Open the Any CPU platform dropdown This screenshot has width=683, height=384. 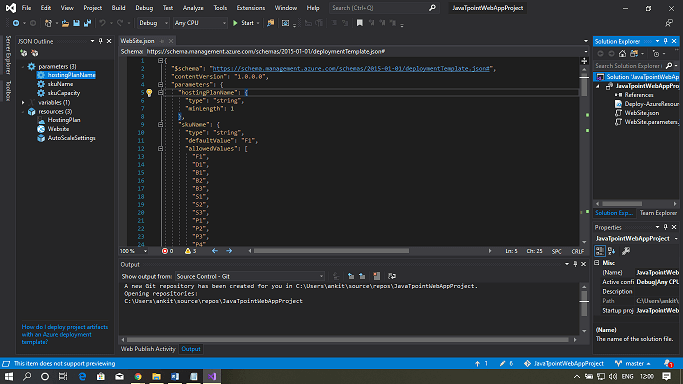(x=200, y=23)
